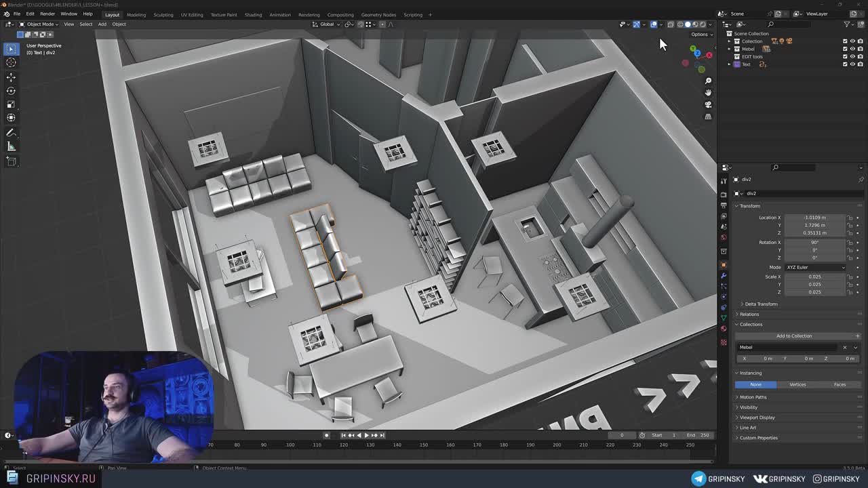Viewport: 868px width, 488px height.
Task: Uncheck the Mebel exclude checkbox
Action: pos(845,49)
